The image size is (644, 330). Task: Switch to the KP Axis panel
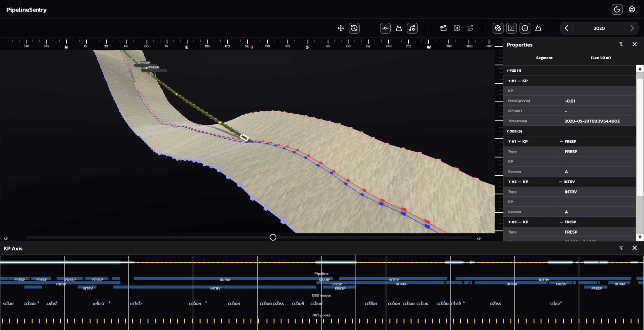coord(13,248)
